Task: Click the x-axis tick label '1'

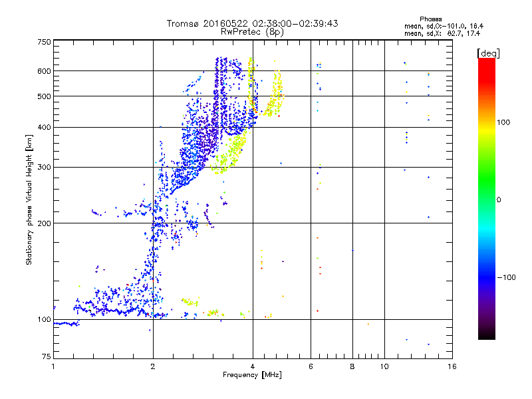Action: (53, 366)
